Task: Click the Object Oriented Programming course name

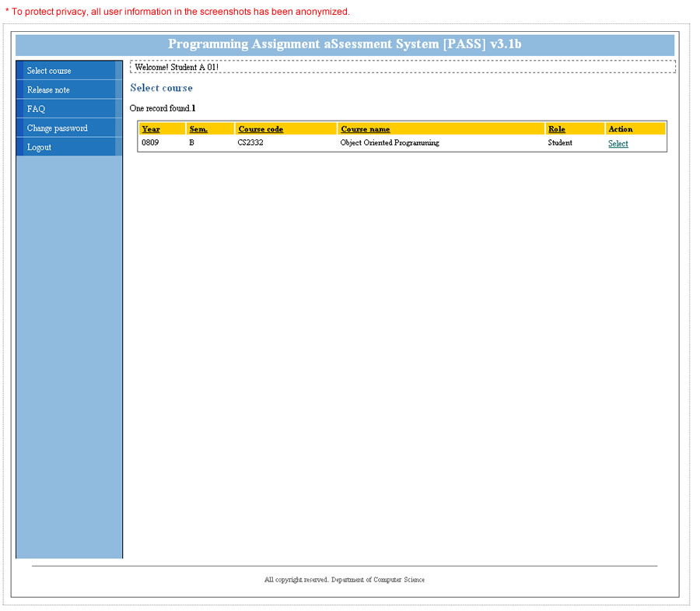Action: click(390, 143)
